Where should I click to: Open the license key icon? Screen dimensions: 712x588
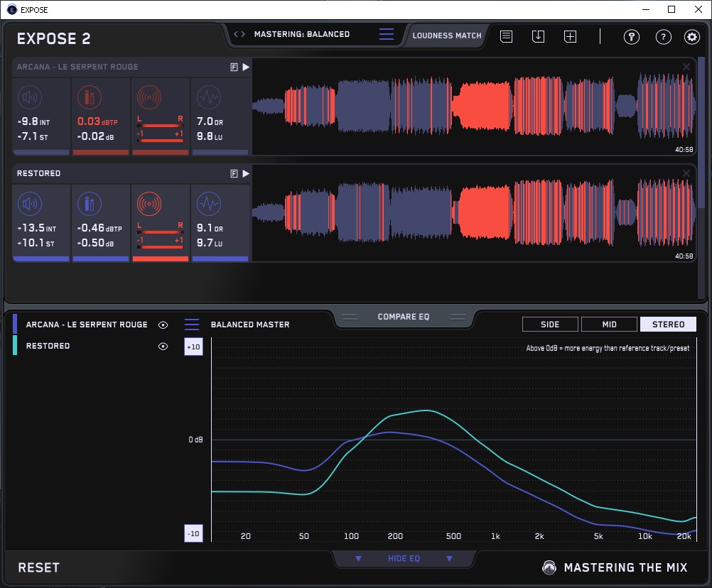coord(632,36)
